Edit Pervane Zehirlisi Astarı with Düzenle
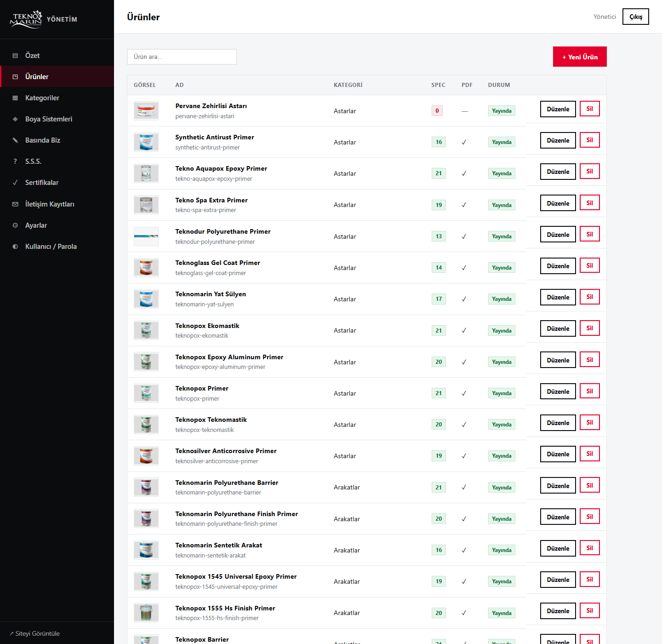Viewport: 662px width, 644px height. (x=558, y=109)
